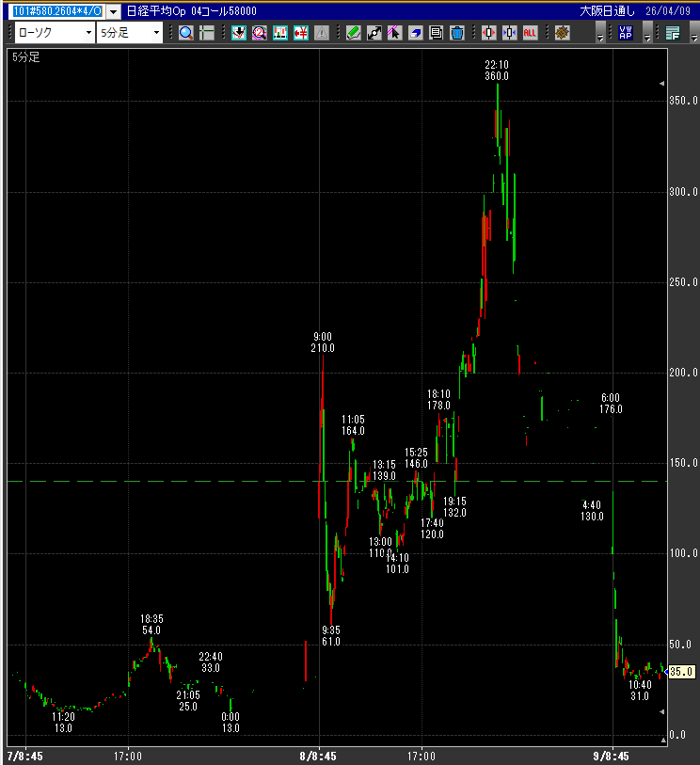Click the 7/8:45 time axis label
Viewport: 700px width, 765px height.
[x=24, y=757]
